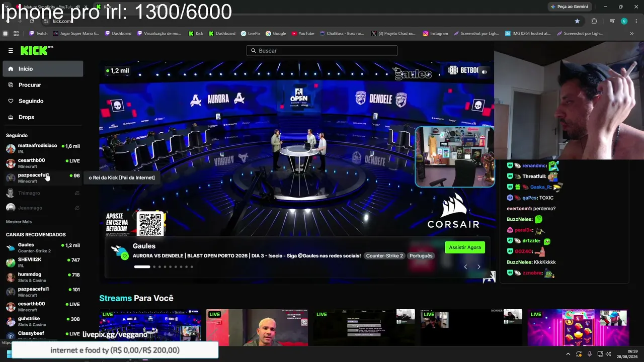This screenshot has width=644, height=362.
Task: Click the Buscar search field
Action: point(322,51)
